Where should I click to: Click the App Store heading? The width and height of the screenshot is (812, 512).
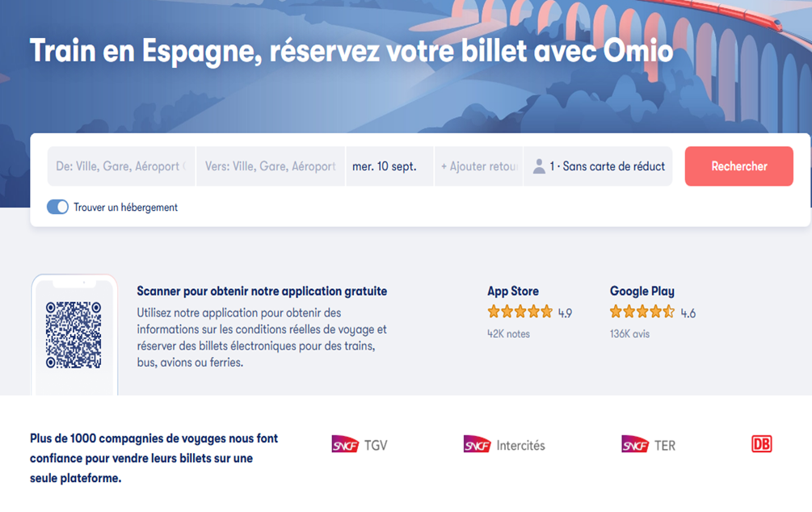click(x=513, y=291)
